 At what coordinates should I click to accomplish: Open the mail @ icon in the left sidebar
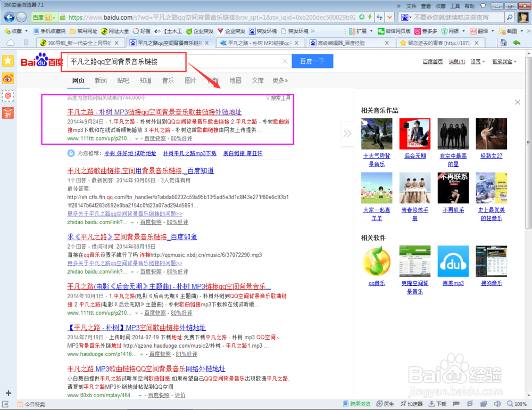tap(8, 96)
